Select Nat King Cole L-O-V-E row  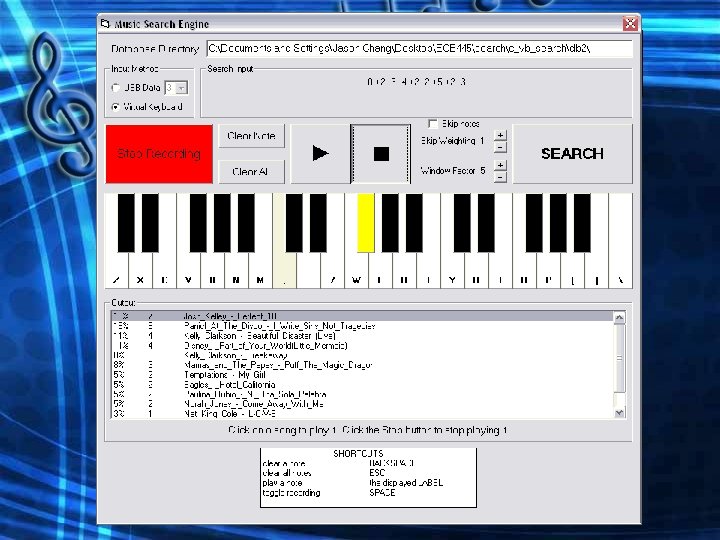click(362, 414)
